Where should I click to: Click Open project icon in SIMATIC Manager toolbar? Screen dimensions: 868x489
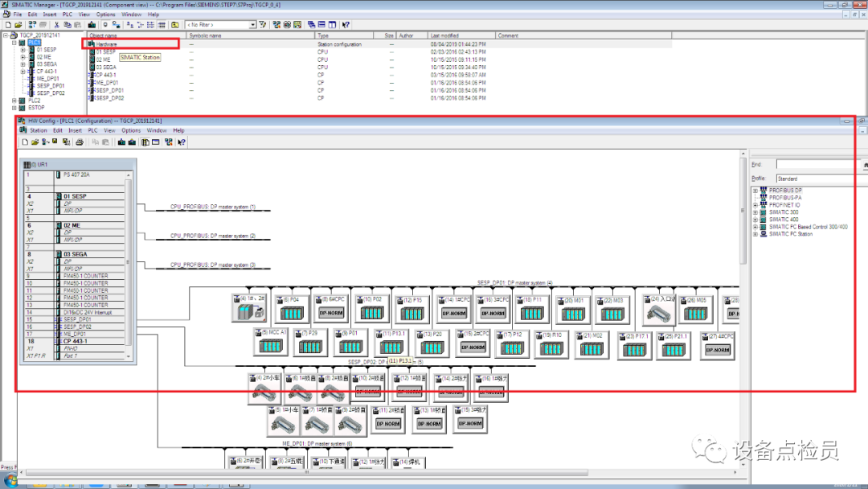click(18, 25)
